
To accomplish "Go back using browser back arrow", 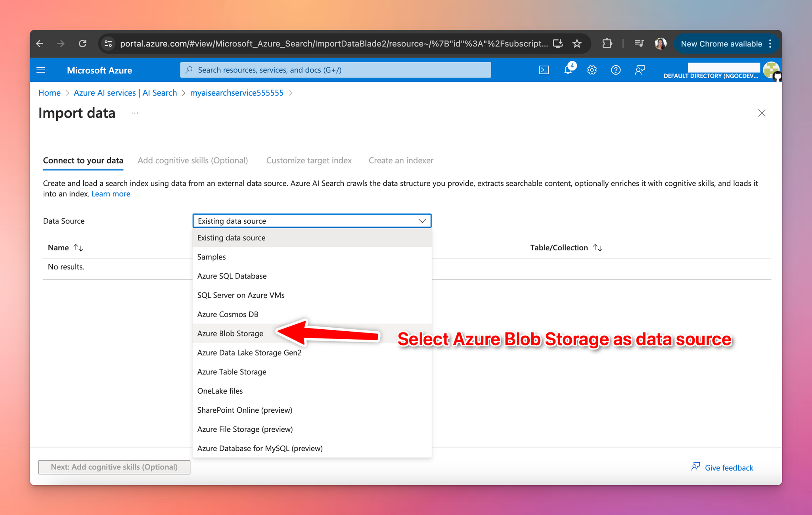I will (40, 44).
